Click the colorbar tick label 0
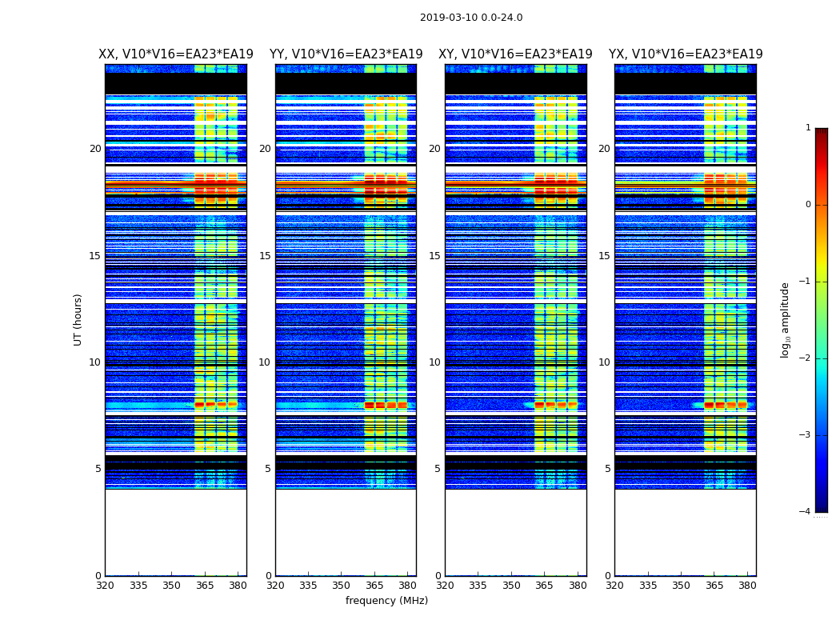 click(808, 205)
